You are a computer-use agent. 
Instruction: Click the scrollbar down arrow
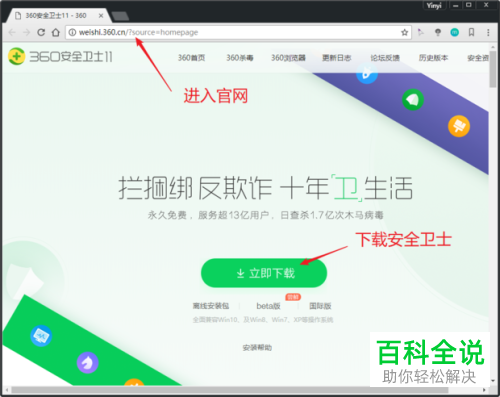493,381
